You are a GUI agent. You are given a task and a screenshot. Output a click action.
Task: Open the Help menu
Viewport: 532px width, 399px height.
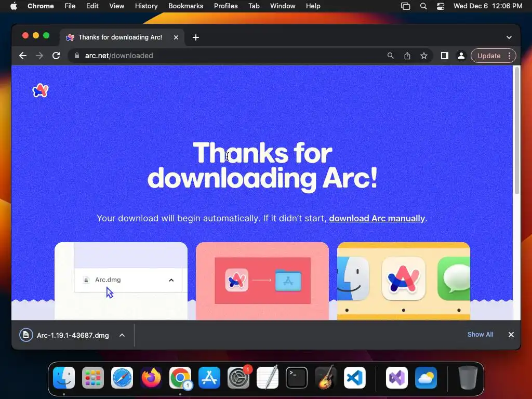[x=313, y=6]
